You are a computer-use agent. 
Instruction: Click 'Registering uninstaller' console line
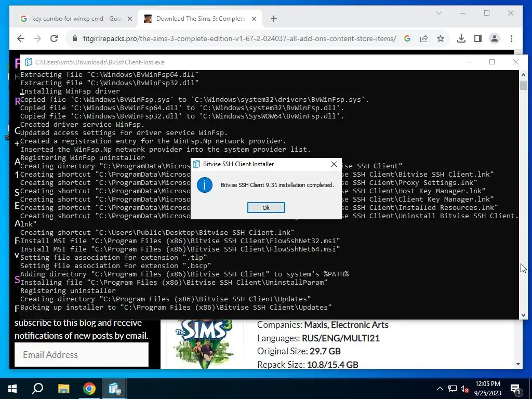coord(68,291)
